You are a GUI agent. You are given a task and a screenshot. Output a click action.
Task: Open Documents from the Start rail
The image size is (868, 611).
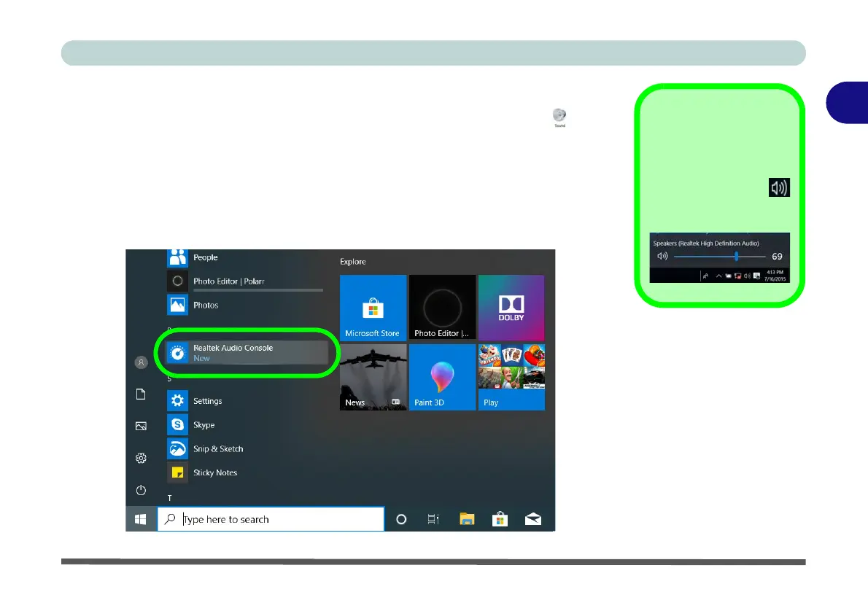coord(142,394)
